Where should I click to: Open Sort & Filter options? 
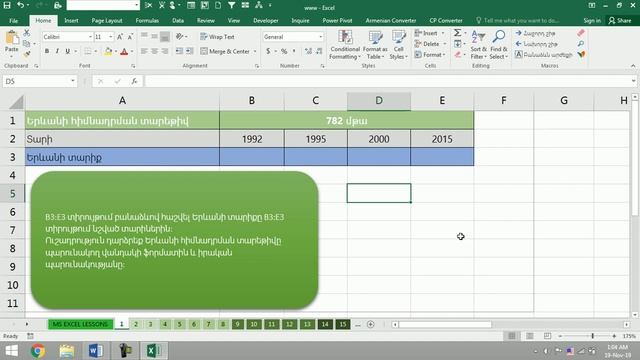478,45
